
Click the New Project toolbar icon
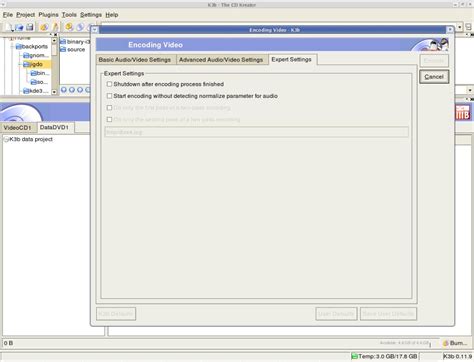pyautogui.click(x=8, y=27)
